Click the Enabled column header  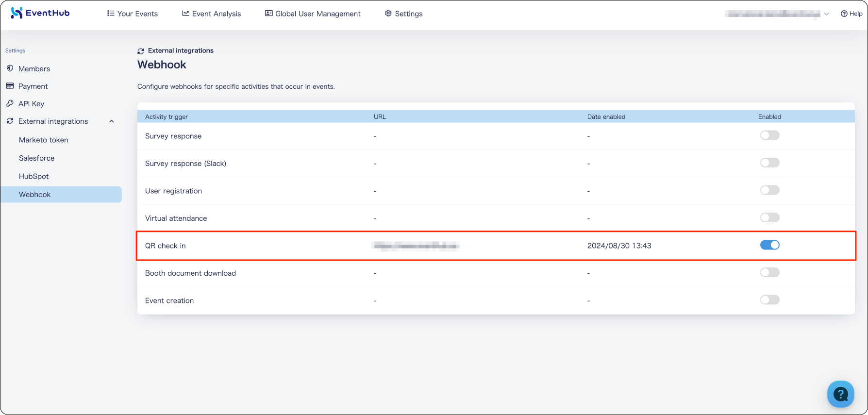(x=769, y=117)
